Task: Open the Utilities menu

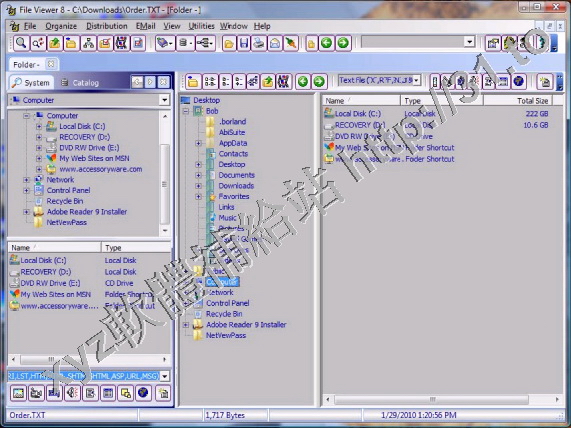Action: (201, 26)
